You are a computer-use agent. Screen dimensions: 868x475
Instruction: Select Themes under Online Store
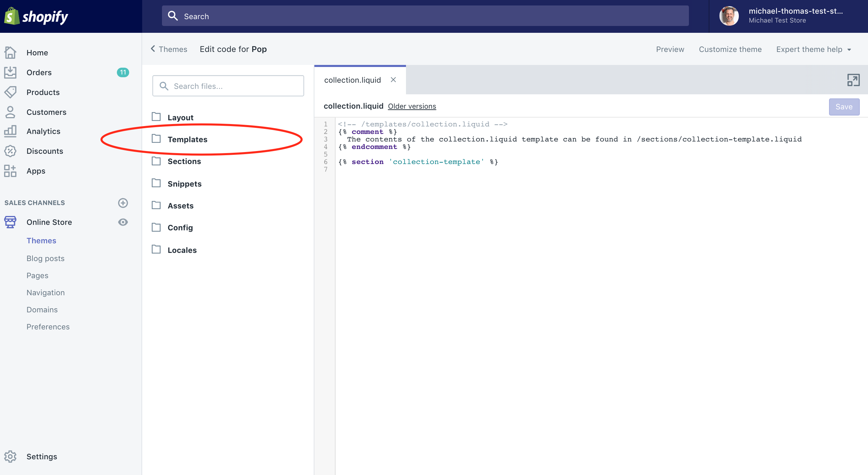[41, 241]
